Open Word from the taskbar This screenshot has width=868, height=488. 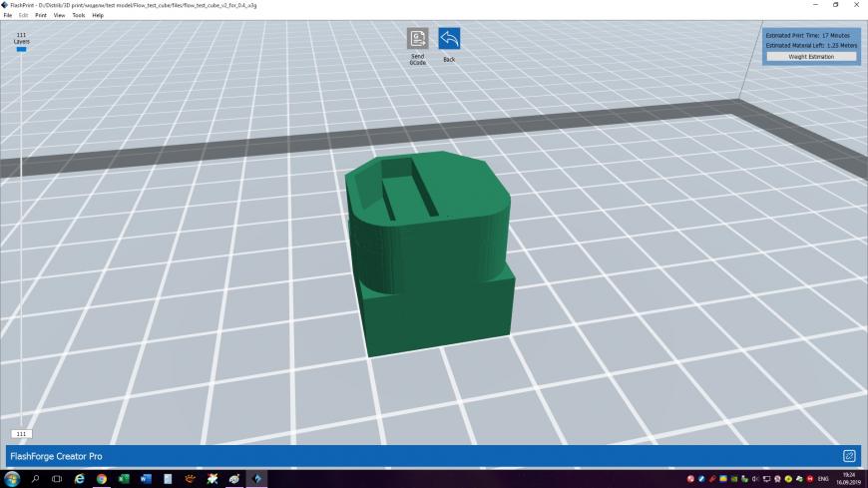(146, 479)
